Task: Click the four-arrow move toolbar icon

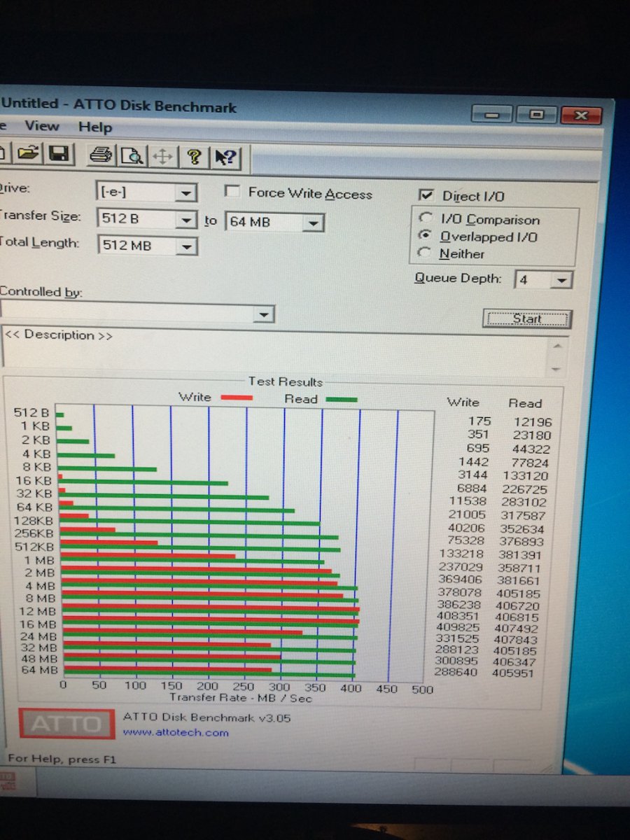Action: pyautogui.click(x=162, y=157)
